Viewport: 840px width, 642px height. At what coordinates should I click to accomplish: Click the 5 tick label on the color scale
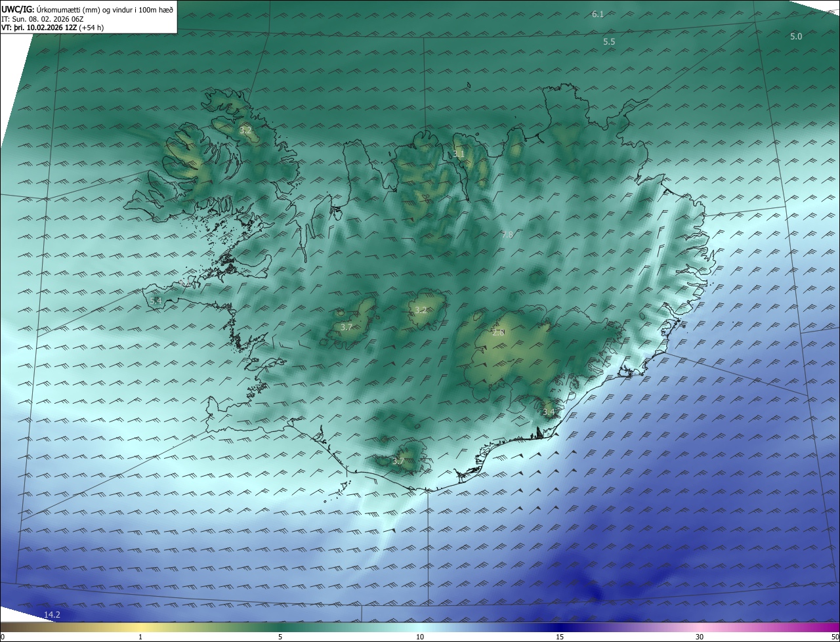click(x=280, y=637)
